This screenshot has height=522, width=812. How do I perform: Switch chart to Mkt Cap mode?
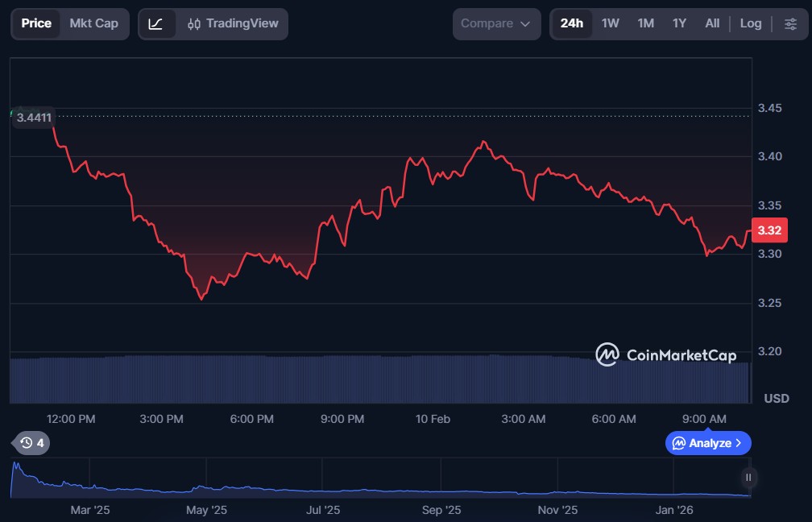[x=93, y=23]
